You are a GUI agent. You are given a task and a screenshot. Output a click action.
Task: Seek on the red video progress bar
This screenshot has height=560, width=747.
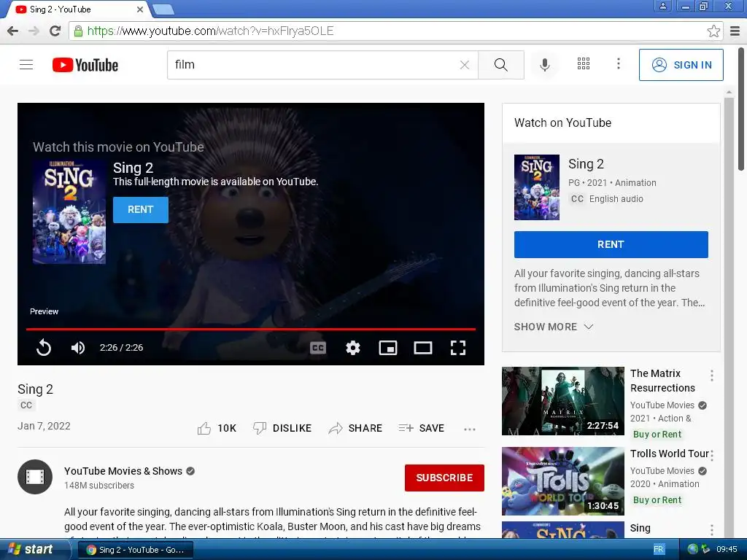[251, 329]
